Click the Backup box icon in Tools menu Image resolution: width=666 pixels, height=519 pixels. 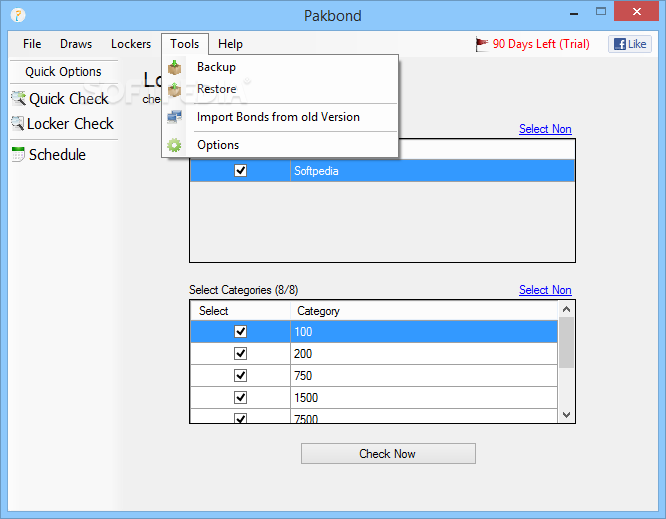click(175, 67)
